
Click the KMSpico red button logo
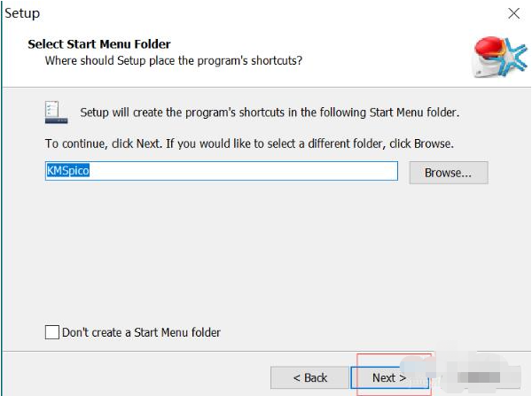click(x=490, y=53)
